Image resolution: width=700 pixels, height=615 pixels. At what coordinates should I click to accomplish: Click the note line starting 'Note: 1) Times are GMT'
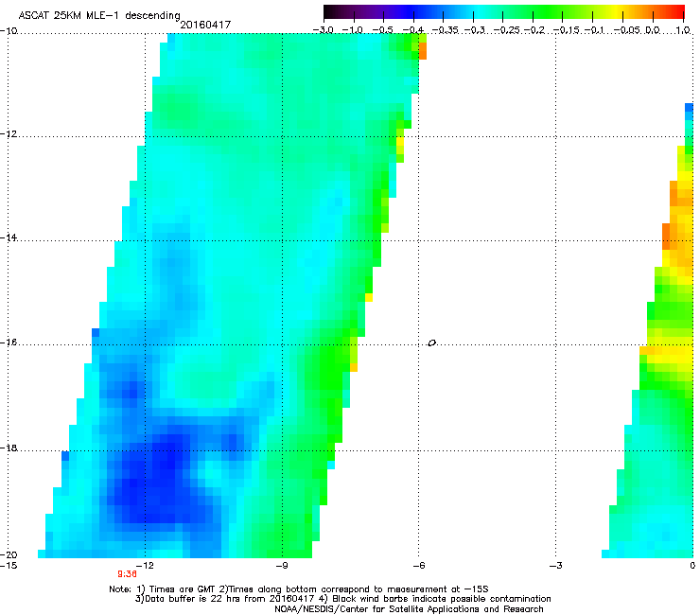(299, 589)
